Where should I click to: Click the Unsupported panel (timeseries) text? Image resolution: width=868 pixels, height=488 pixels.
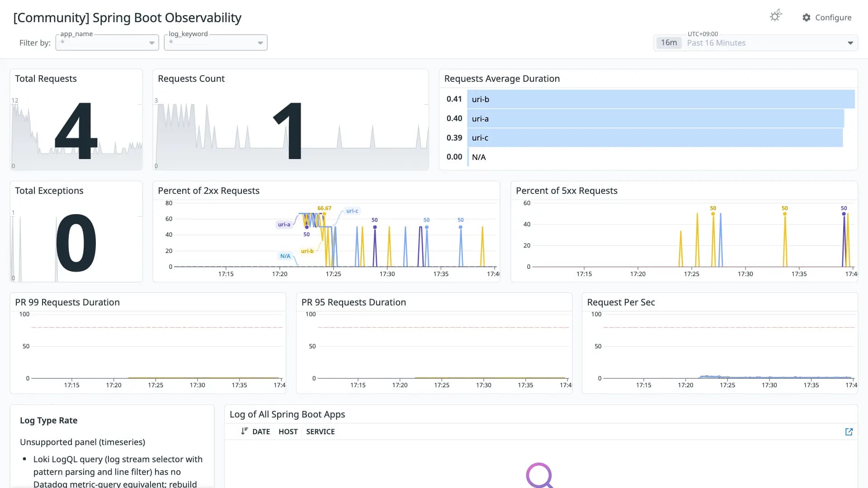click(x=82, y=442)
